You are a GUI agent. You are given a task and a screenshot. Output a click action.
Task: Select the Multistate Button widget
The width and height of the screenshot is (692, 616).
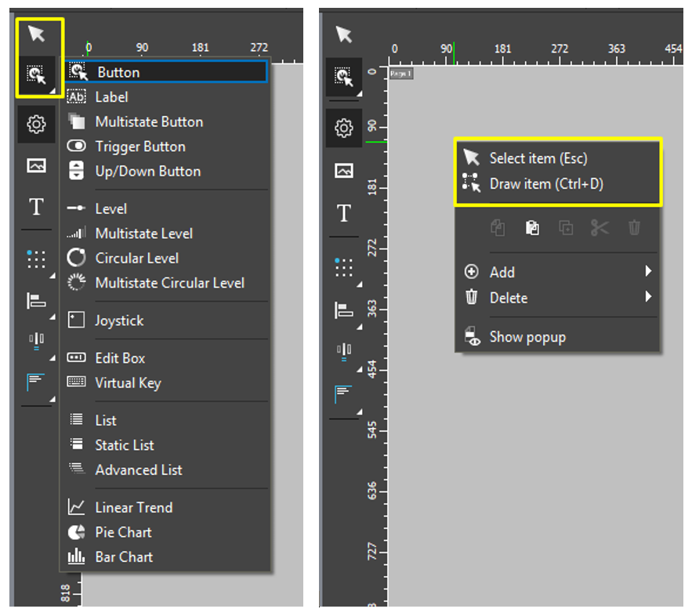click(x=149, y=122)
